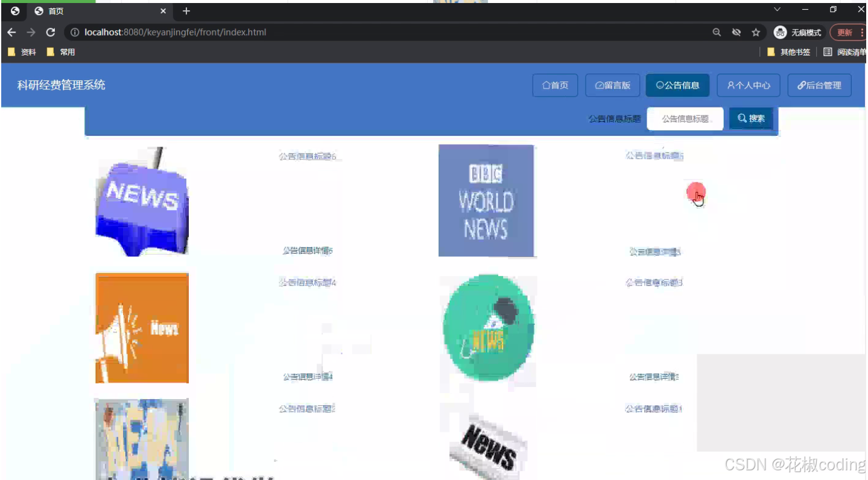This screenshot has height=480, width=868.
Task: Click the title 公告信息标题5
Action: (x=654, y=155)
